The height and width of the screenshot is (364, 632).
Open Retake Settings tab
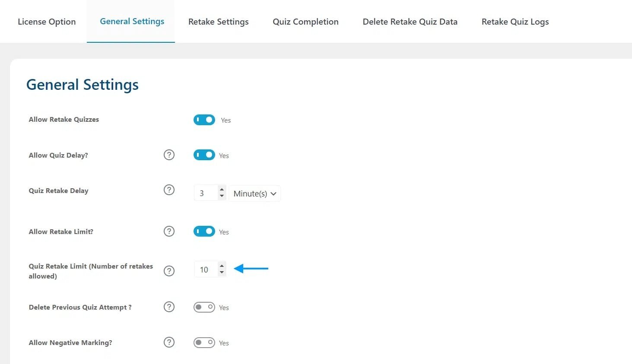(219, 22)
